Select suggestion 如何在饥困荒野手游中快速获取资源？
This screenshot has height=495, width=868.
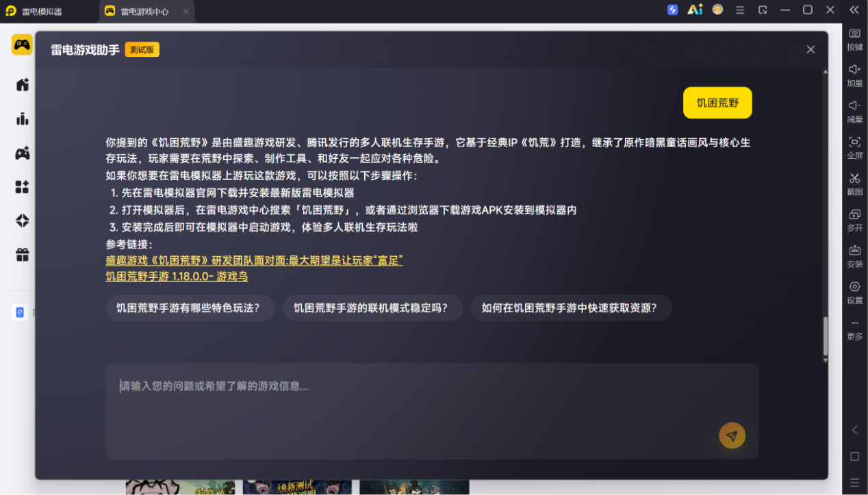(571, 308)
